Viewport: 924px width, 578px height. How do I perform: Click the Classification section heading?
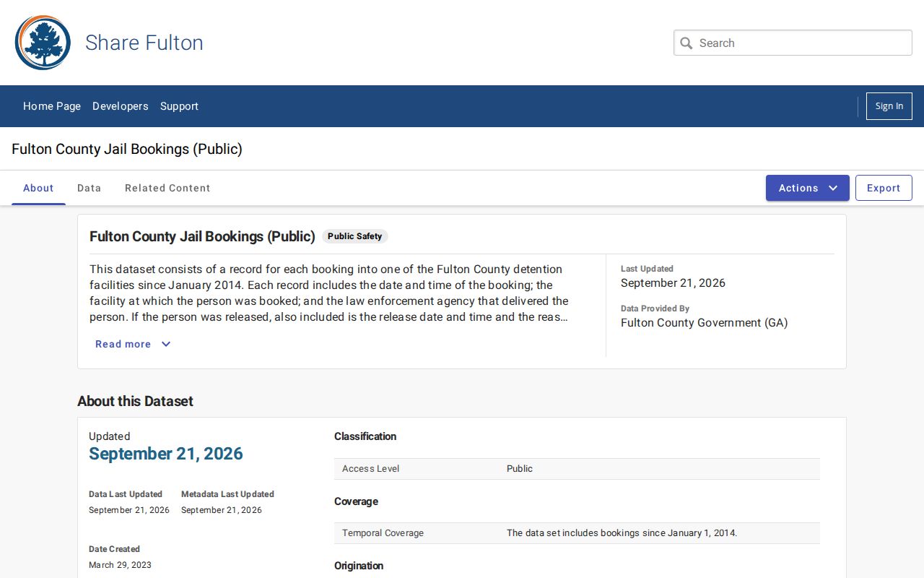click(x=365, y=436)
